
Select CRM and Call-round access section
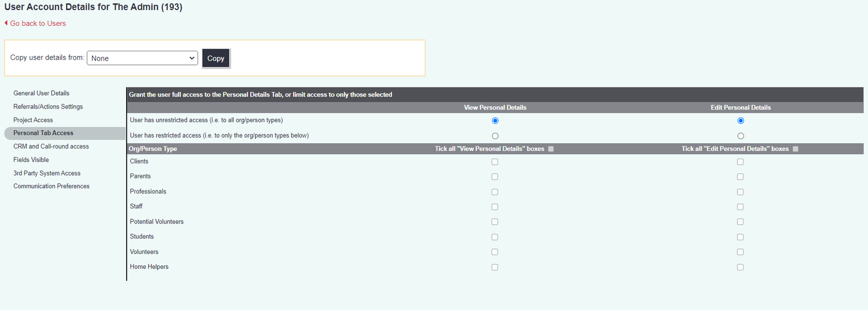click(x=51, y=146)
